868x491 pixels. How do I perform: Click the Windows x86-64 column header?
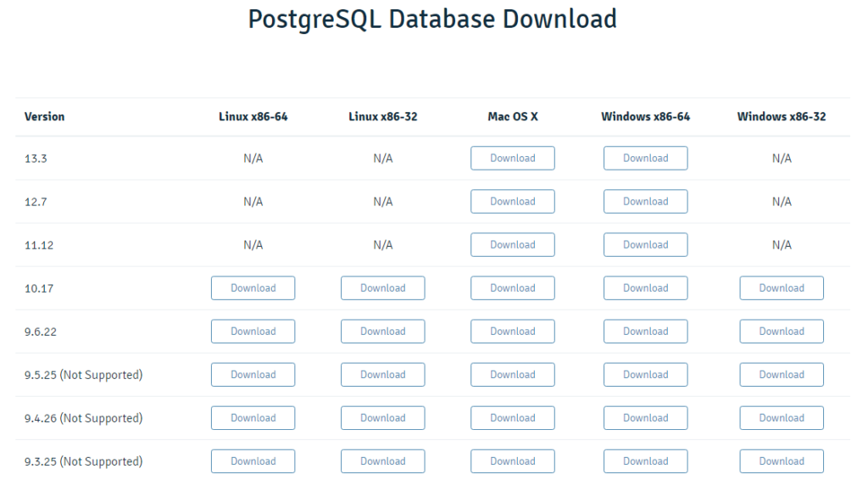click(645, 117)
